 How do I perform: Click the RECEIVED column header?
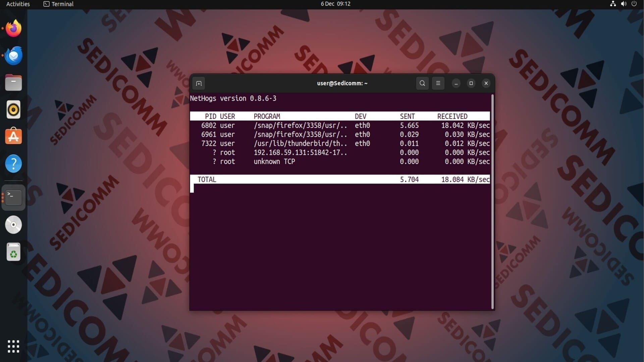pyautogui.click(x=452, y=116)
